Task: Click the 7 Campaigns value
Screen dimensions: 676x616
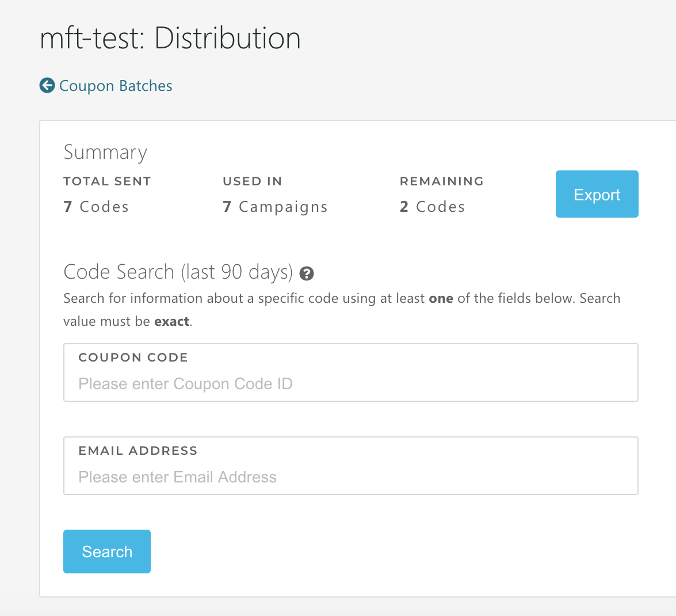Action: tap(275, 207)
